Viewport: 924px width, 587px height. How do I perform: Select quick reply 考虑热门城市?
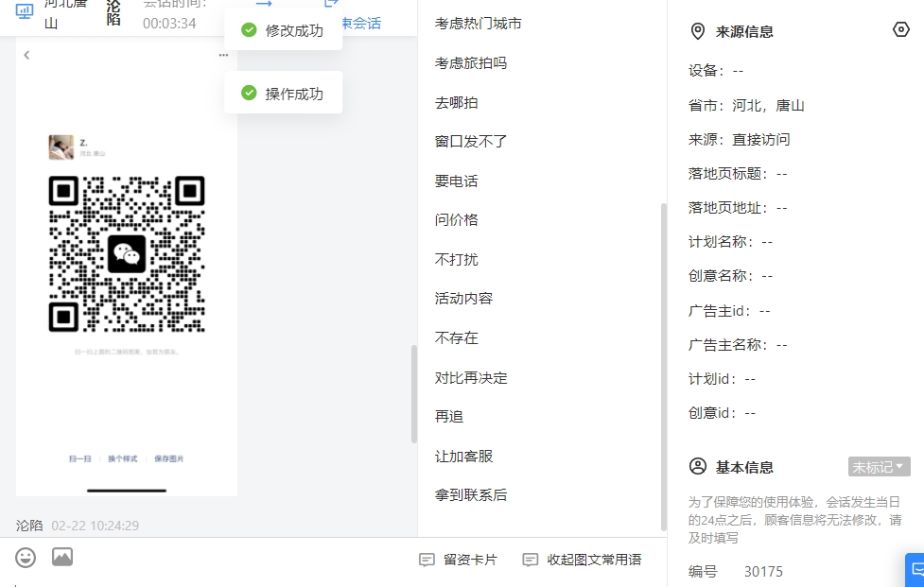478,24
